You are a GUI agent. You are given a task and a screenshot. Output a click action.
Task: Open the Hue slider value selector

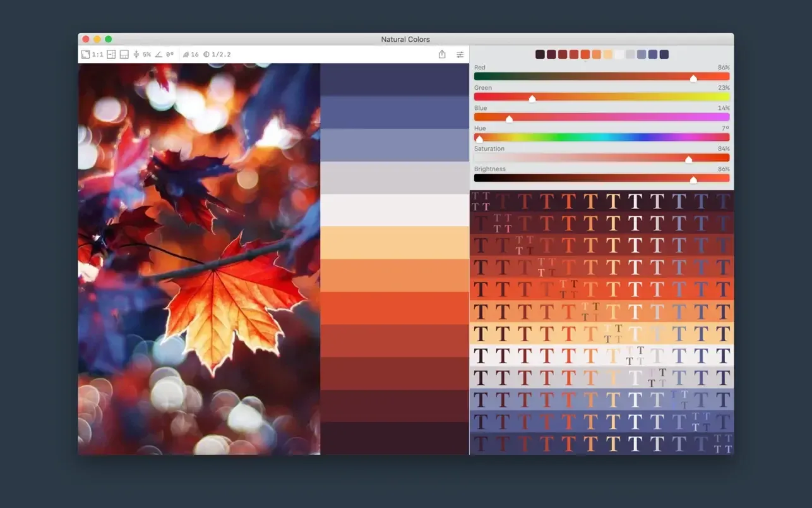pyautogui.click(x=724, y=128)
